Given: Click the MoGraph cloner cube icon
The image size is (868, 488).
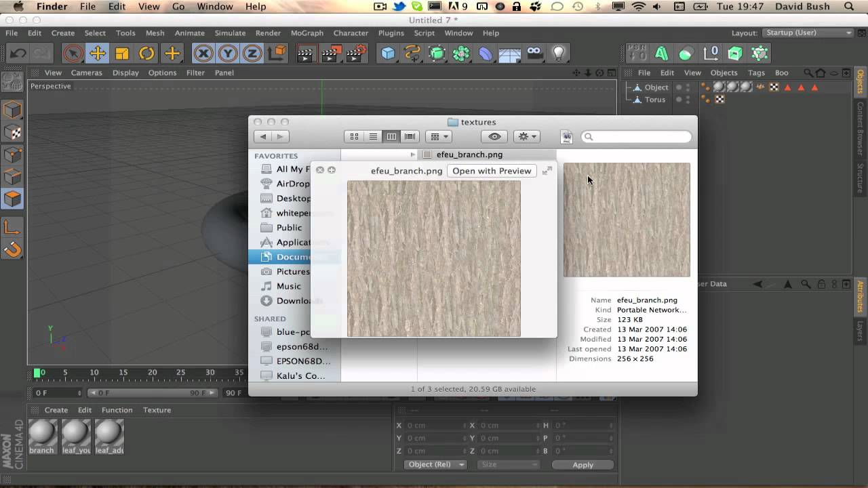Looking at the screenshot, I should click(759, 53).
